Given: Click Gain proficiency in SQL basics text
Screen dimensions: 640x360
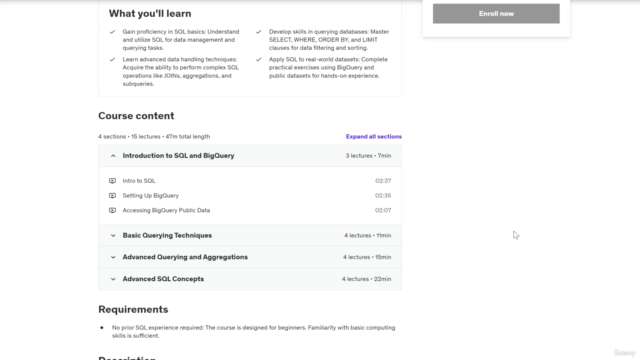Looking at the screenshot, I should (x=181, y=40).
